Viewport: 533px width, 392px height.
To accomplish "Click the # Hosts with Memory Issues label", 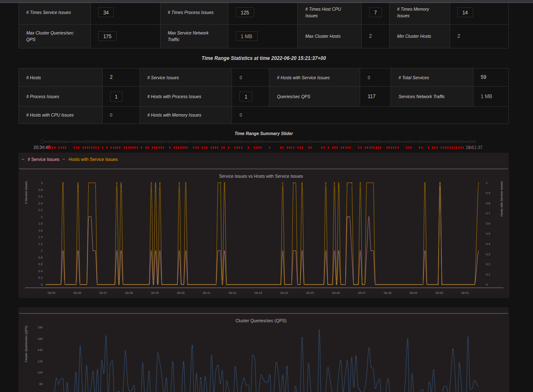I will coord(174,115).
